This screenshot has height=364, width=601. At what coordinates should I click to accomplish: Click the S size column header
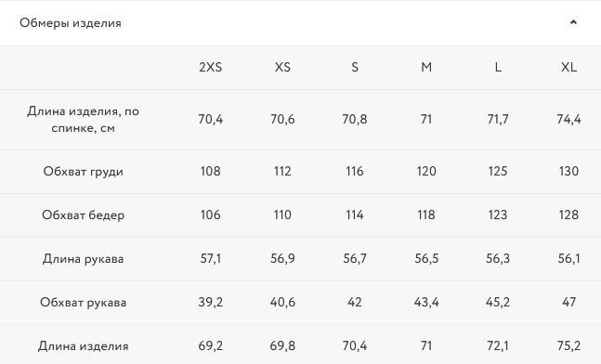click(355, 68)
